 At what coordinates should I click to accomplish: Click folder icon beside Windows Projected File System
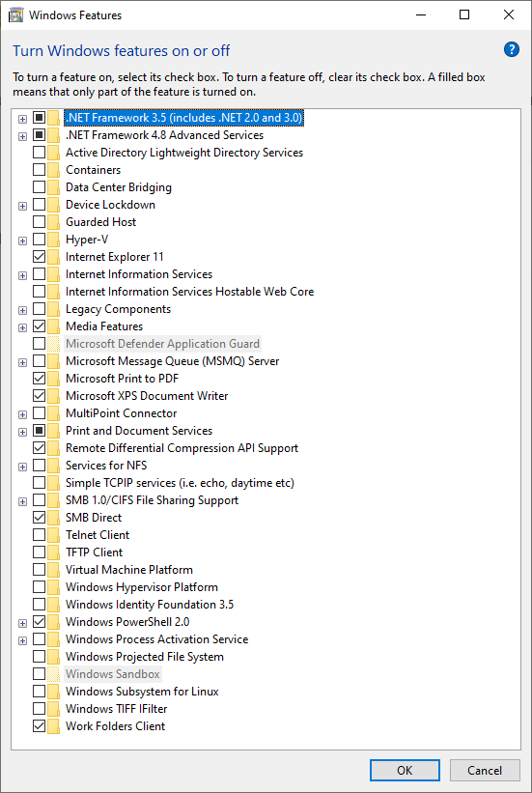pos(54,657)
